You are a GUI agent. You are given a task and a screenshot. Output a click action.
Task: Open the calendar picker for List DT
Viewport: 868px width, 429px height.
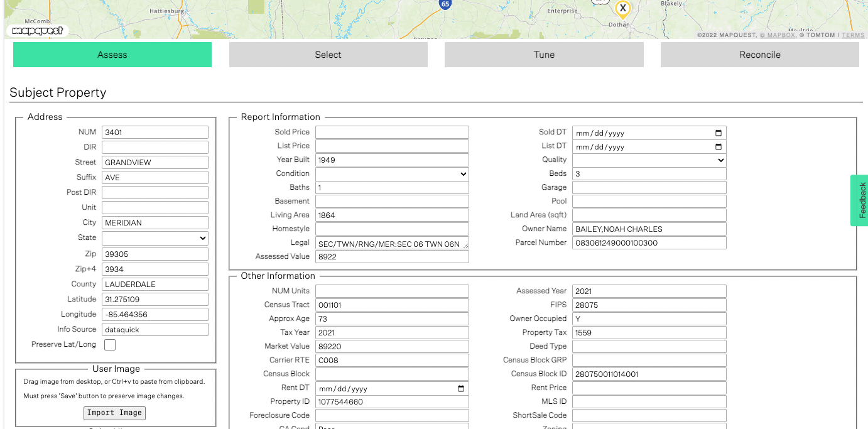pos(719,146)
